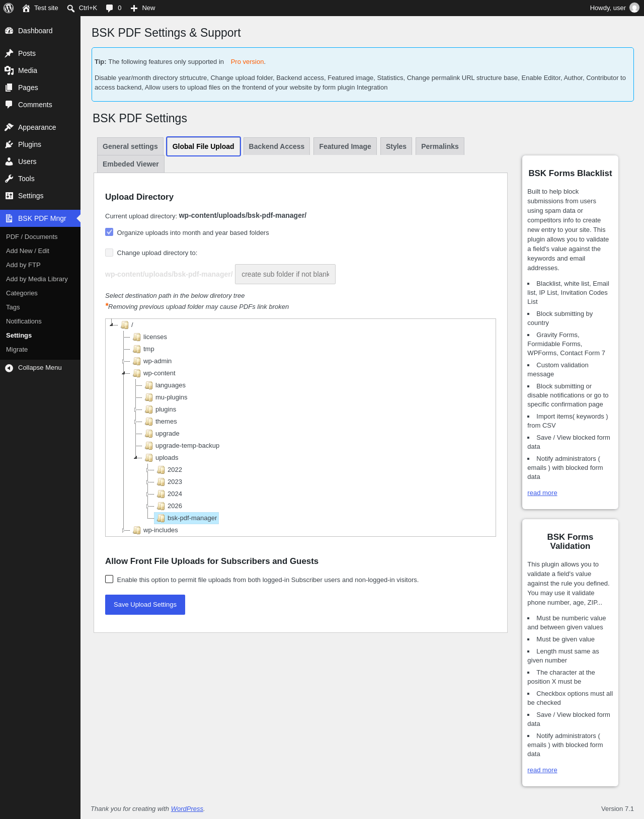Open the Tools wrench icon
644x819 pixels.
tap(9, 179)
